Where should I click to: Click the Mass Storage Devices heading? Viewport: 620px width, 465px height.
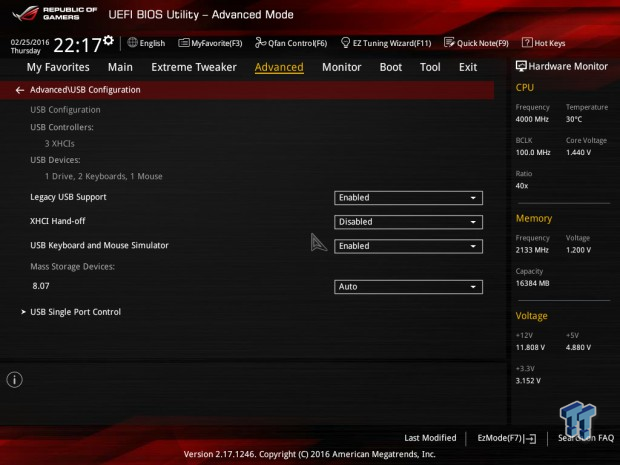[72, 267]
